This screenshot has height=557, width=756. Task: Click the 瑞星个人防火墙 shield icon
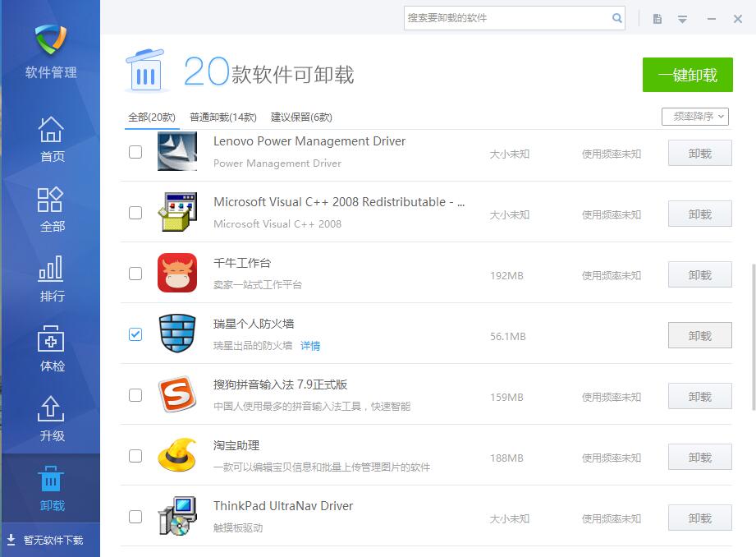point(177,334)
